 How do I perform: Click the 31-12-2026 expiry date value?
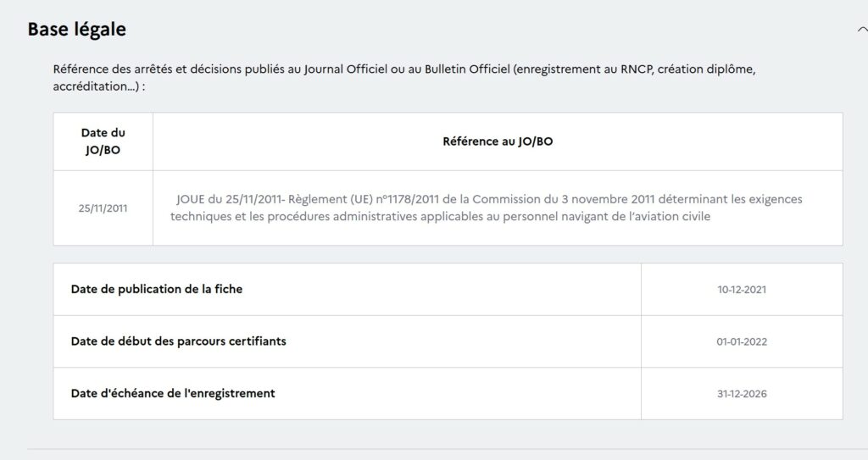click(x=742, y=394)
